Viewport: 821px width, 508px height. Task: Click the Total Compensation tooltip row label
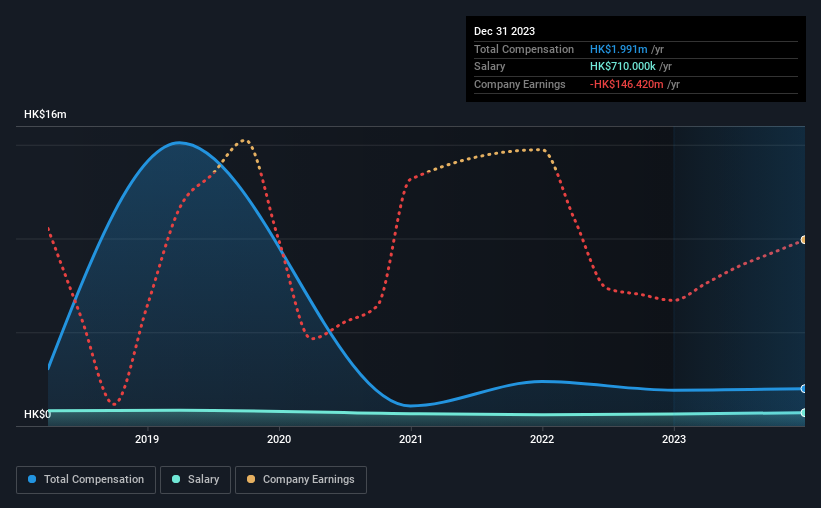tap(524, 49)
